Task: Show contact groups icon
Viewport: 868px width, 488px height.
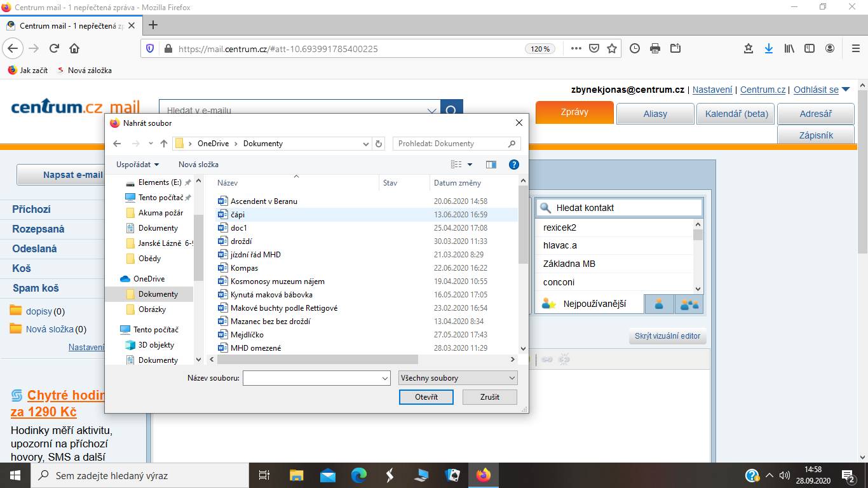Action: 689,304
